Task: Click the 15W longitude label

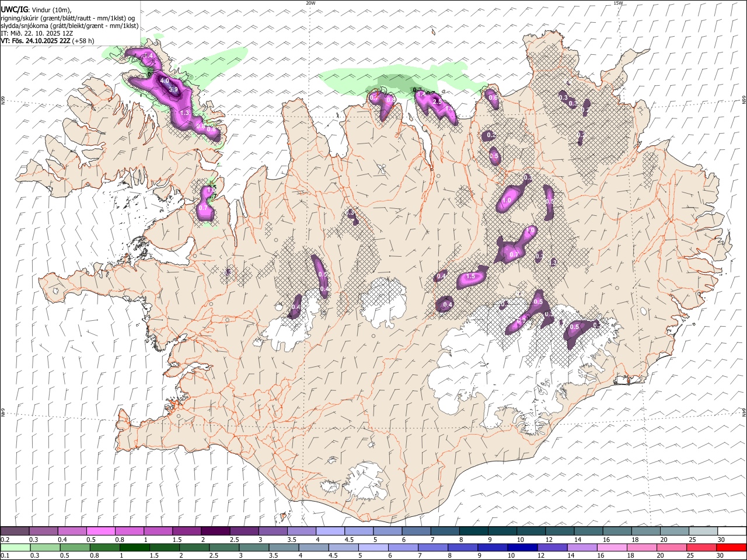Action: tap(618, 3)
